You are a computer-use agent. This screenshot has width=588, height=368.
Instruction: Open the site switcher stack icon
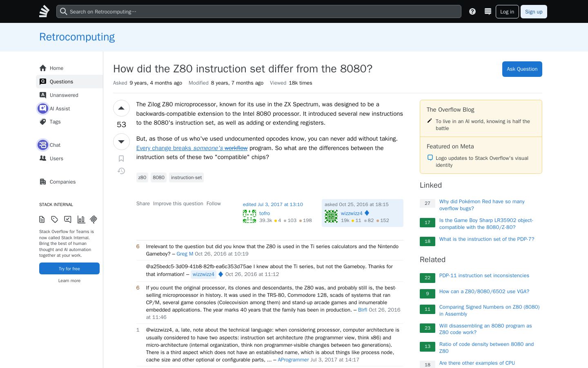point(488,11)
